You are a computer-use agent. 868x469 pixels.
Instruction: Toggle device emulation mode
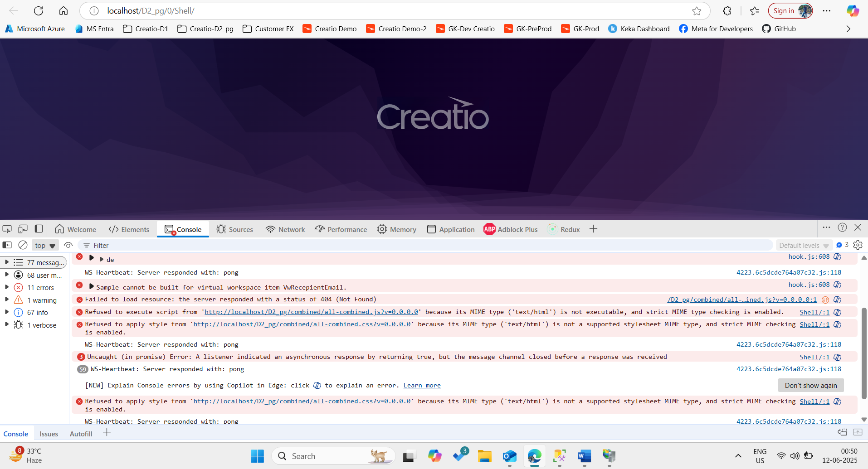(x=23, y=229)
